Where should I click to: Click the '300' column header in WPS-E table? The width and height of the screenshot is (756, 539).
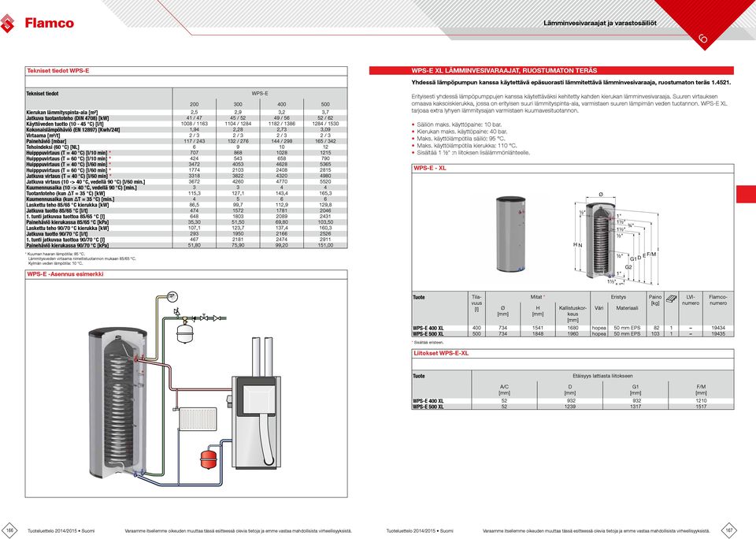click(238, 104)
